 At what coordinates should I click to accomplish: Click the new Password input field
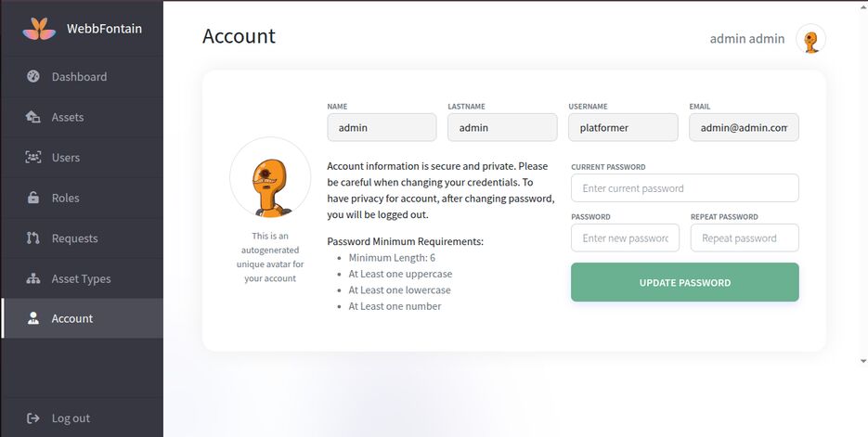pyautogui.click(x=625, y=238)
